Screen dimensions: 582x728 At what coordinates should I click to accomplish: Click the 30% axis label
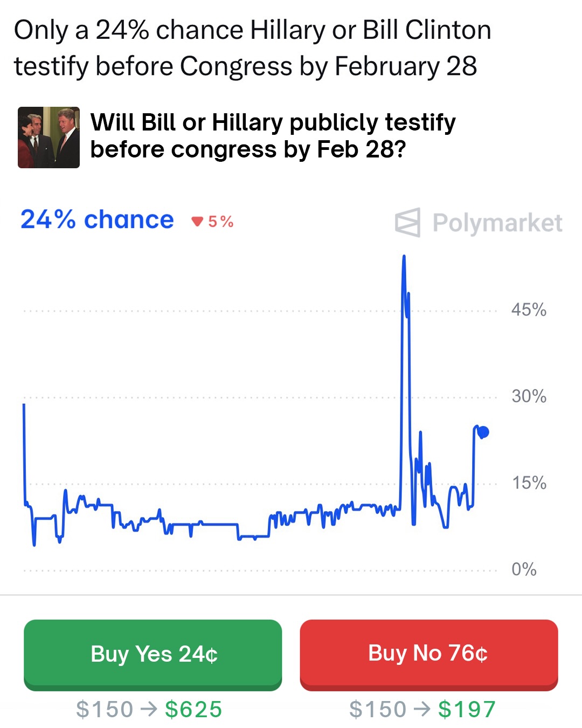[x=529, y=396]
